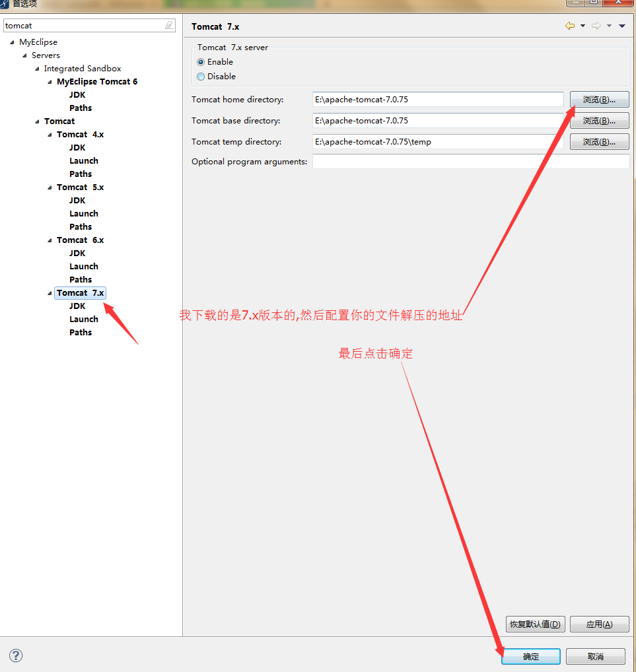Collapse the Tomcat 5.x node

(x=50, y=187)
